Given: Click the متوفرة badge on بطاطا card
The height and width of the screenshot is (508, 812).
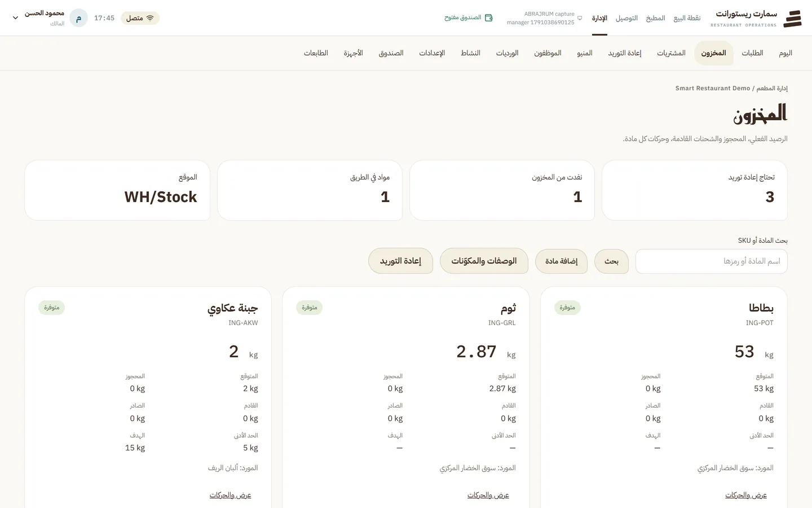Looking at the screenshot, I should (x=567, y=308).
